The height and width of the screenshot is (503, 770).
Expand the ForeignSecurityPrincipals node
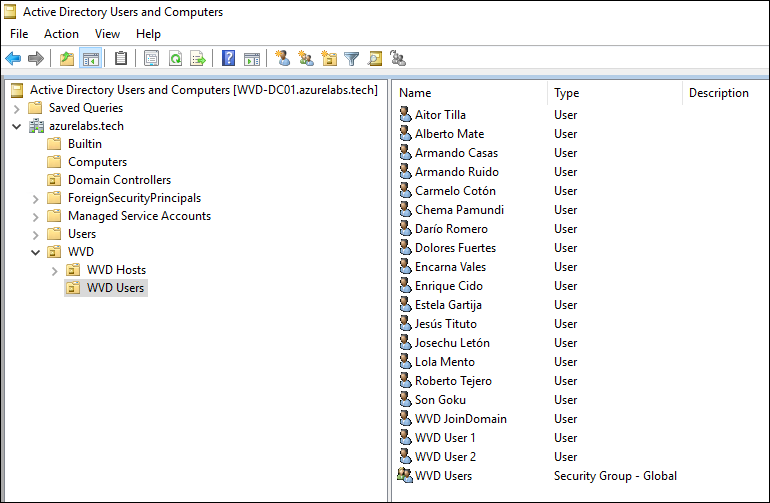pyautogui.click(x=35, y=199)
